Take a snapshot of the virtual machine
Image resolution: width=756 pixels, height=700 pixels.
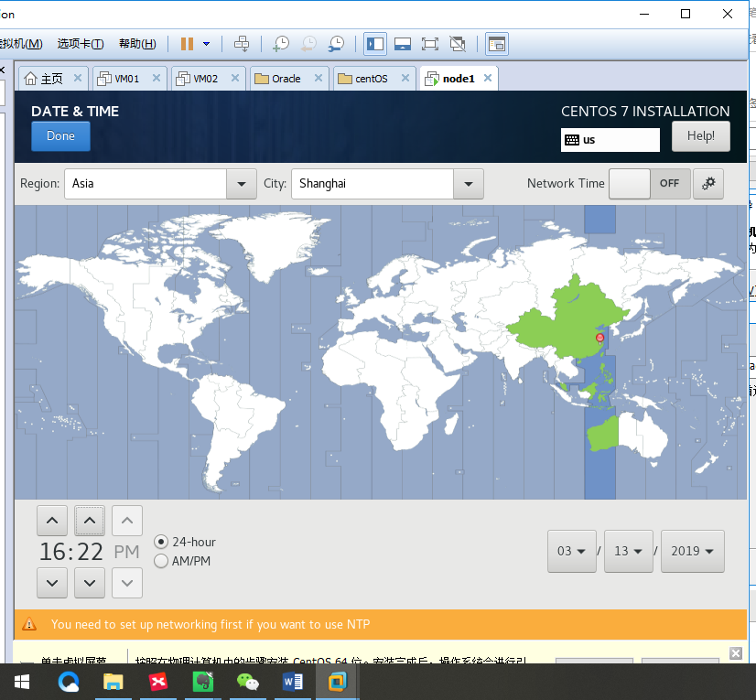[281, 44]
